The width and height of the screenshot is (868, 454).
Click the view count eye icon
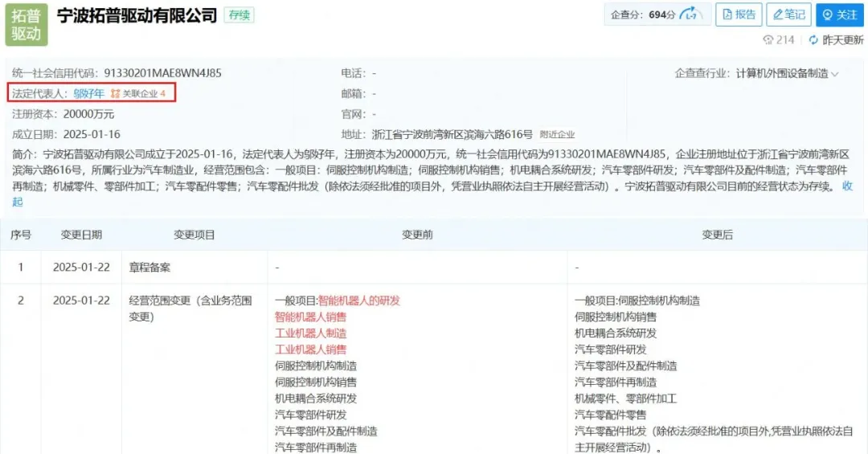pyautogui.click(x=768, y=39)
